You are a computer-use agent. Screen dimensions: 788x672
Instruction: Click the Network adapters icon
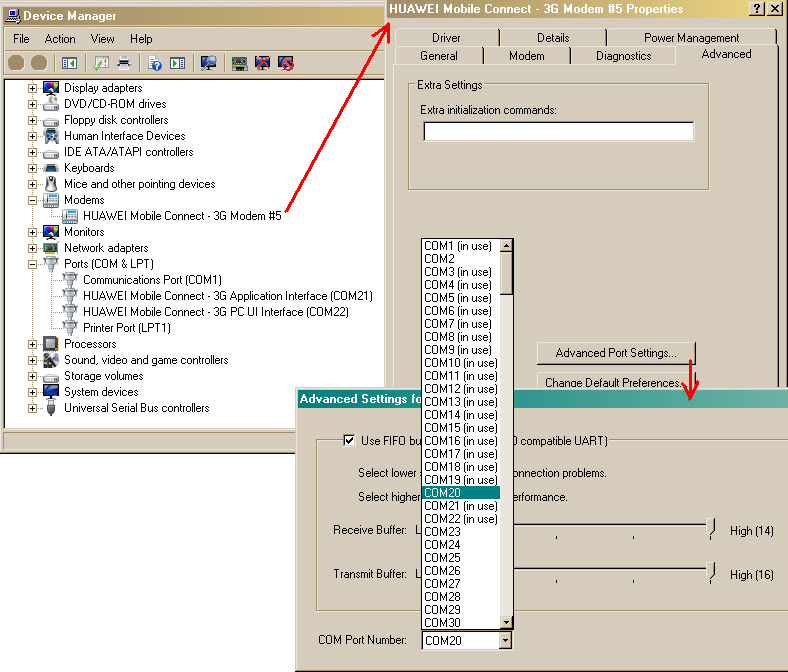[51, 248]
